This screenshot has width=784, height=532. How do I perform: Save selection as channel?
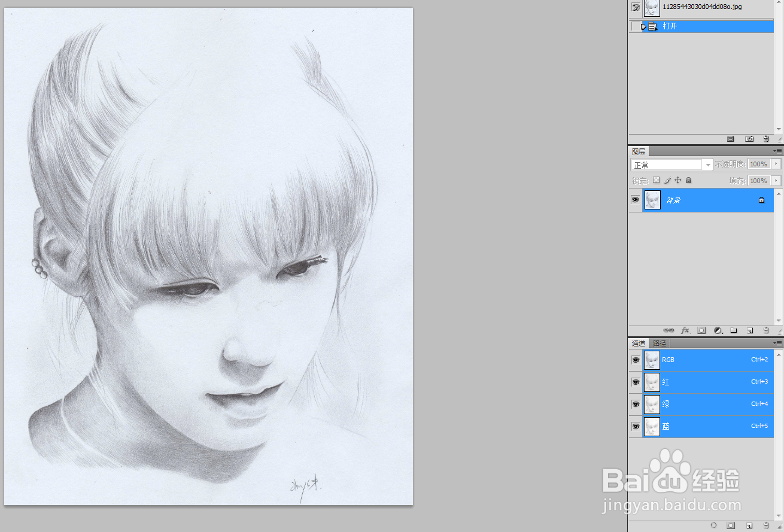(x=731, y=525)
